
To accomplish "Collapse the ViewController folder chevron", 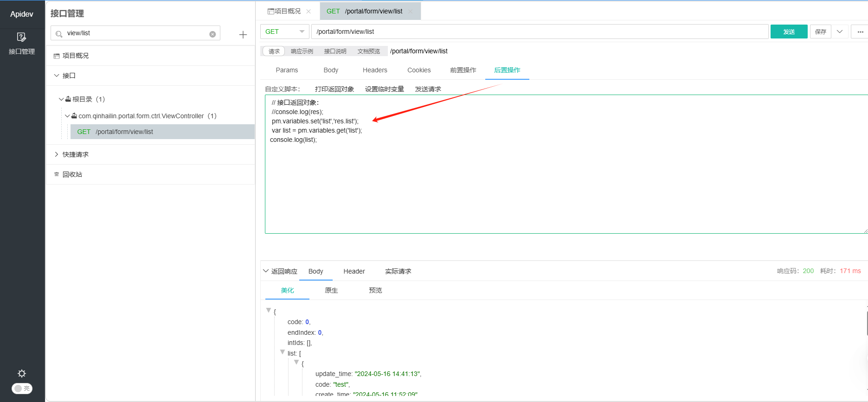I will click(x=67, y=116).
